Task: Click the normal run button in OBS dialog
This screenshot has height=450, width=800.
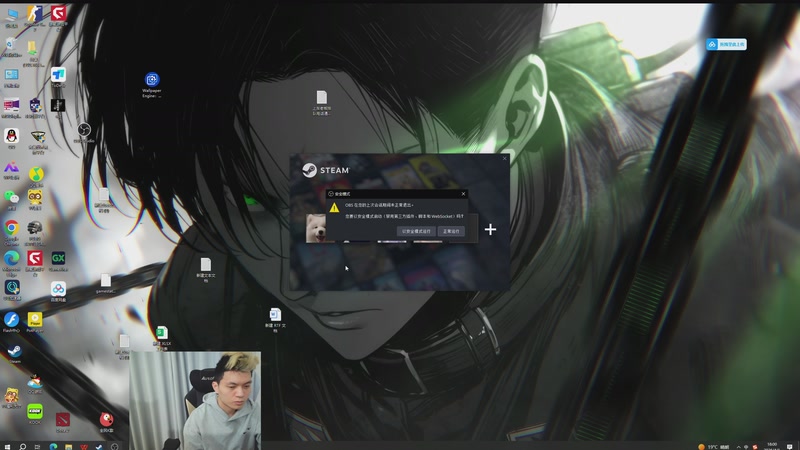Action: pyautogui.click(x=451, y=231)
